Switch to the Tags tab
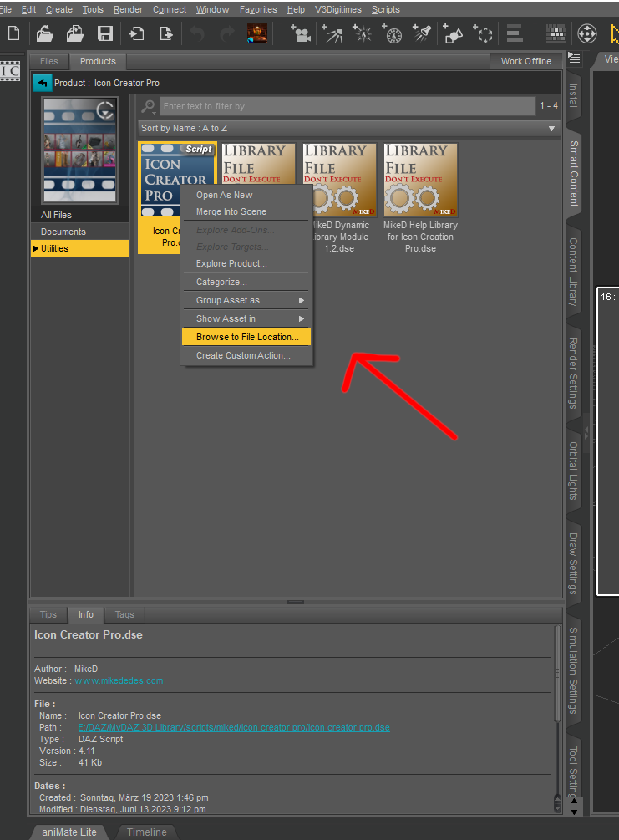 [x=124, y=614]
